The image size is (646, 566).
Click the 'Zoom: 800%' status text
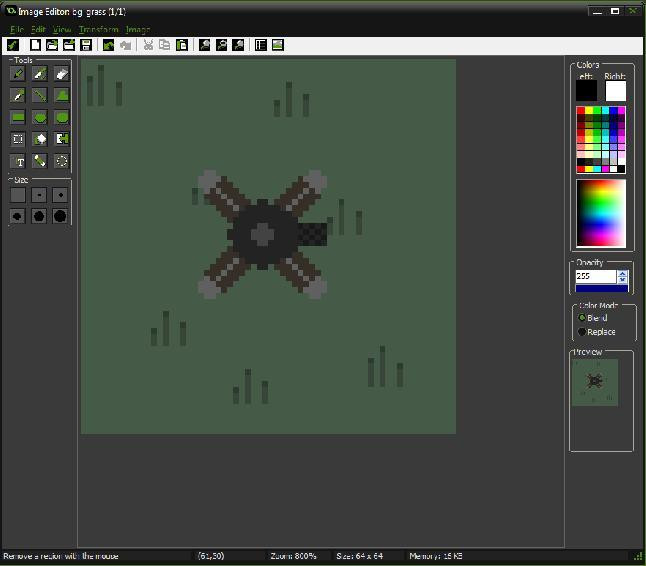click(x=293, y=556)
